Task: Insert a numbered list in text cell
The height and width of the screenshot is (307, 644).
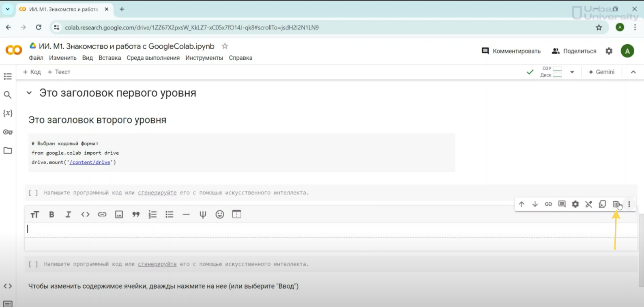Action: pyautogui.click(x=152, y=214)
